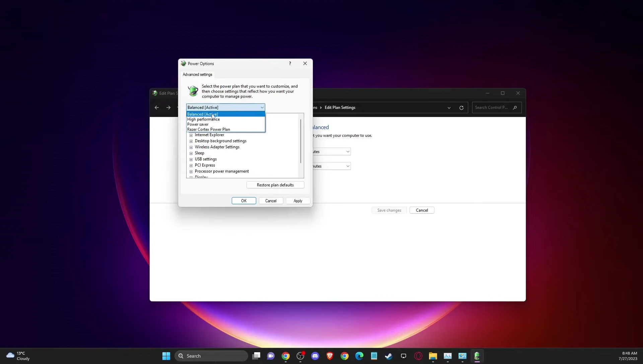Open Steam from the taskbar

[388, 356]
